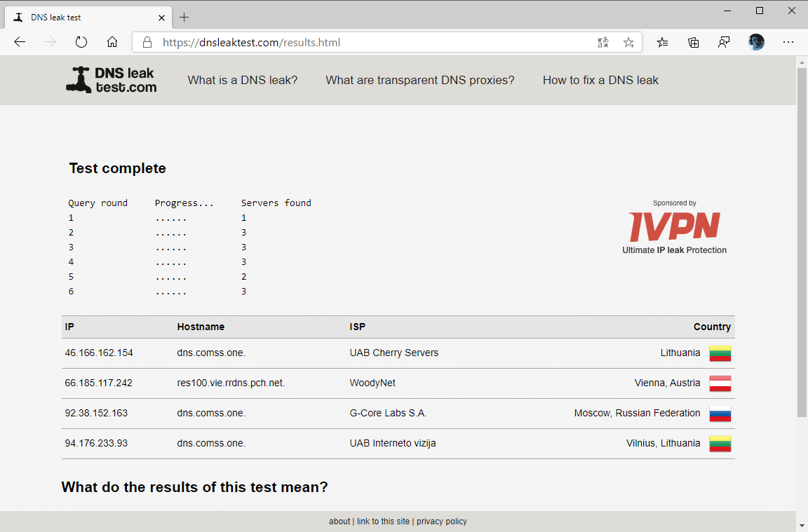Refresh the DNS leak test page

[81, 42]
